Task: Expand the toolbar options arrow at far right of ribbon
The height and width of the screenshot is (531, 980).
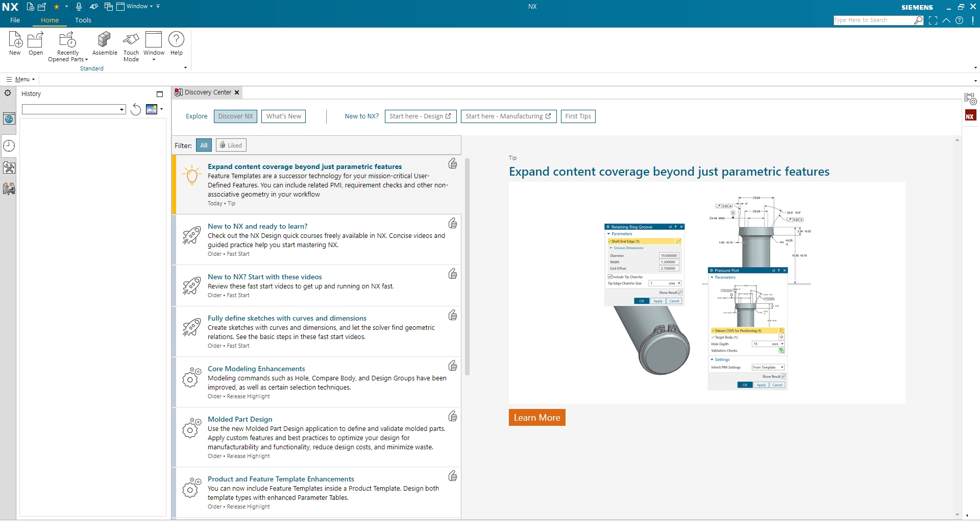Action: [x=975, y=68]
